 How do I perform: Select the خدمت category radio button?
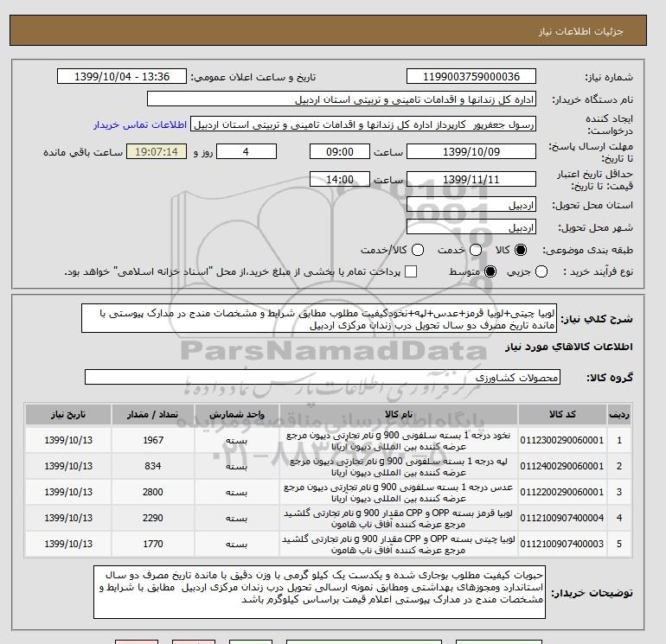(476, 250)
